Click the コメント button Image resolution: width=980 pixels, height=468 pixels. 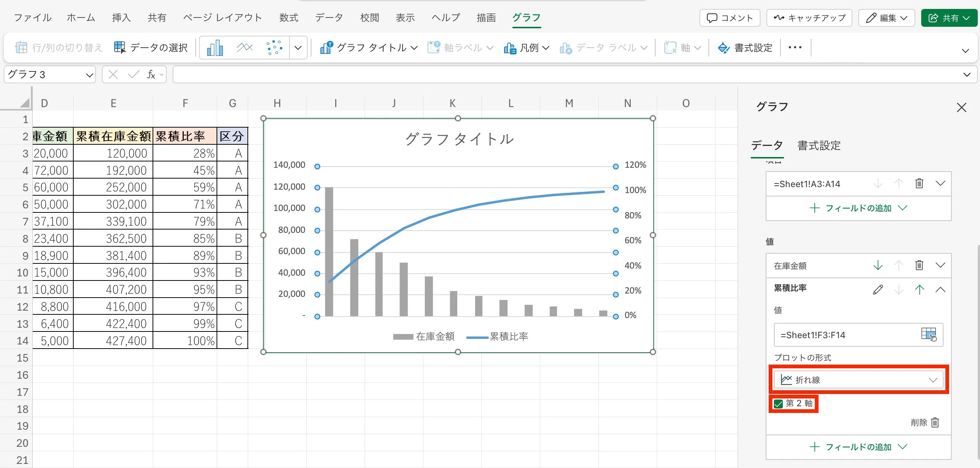coord(729,18)
